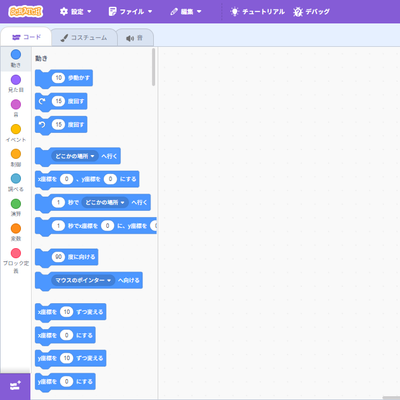Switch to the コスチューム tab
Viewport: 400px width, 400px height.
[x=84, y=38]
